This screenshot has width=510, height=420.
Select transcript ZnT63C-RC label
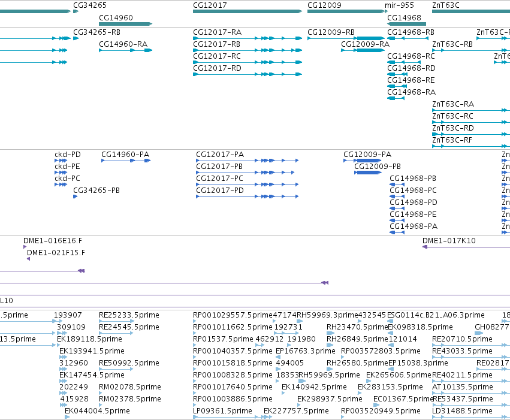[x=452, y=116]
